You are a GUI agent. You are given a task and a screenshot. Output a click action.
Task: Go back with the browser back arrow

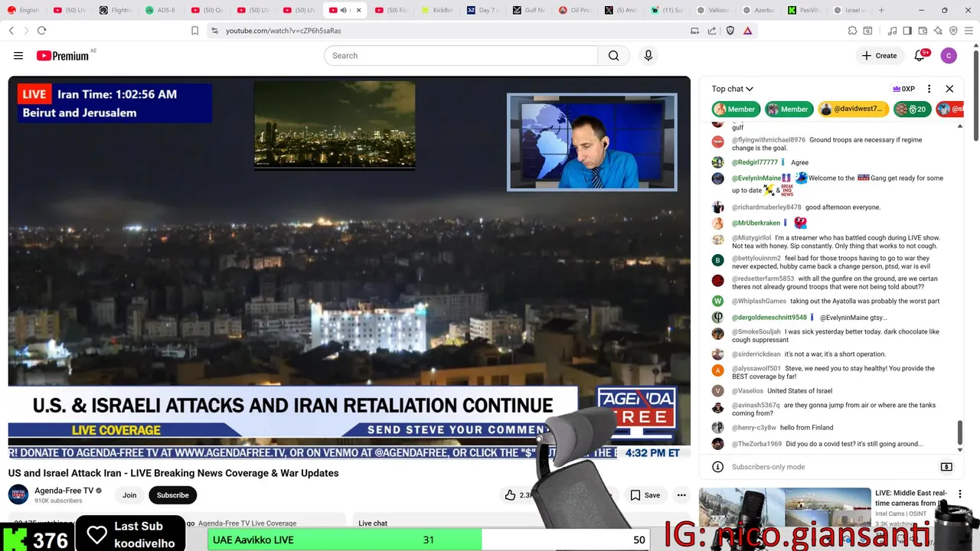[x=11, y=31]
